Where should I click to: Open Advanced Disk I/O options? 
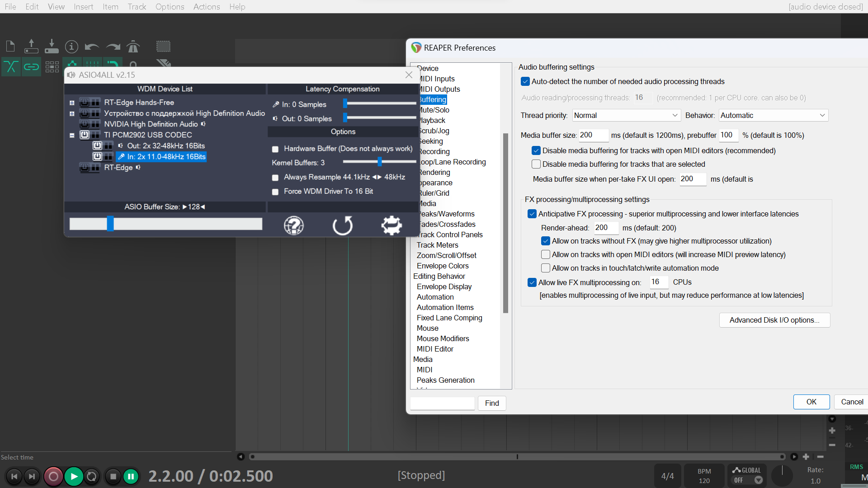(x=774, y=320)
